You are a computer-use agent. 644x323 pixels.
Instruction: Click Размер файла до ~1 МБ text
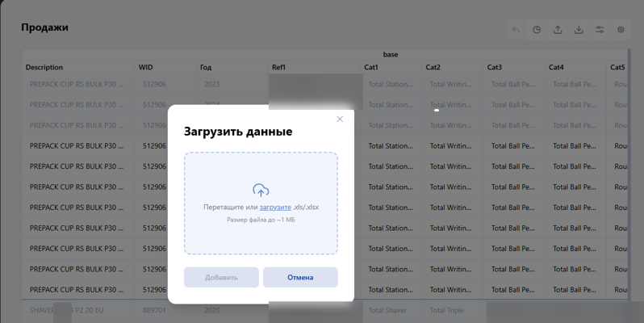pyautogui.click(x=261, y=220)
